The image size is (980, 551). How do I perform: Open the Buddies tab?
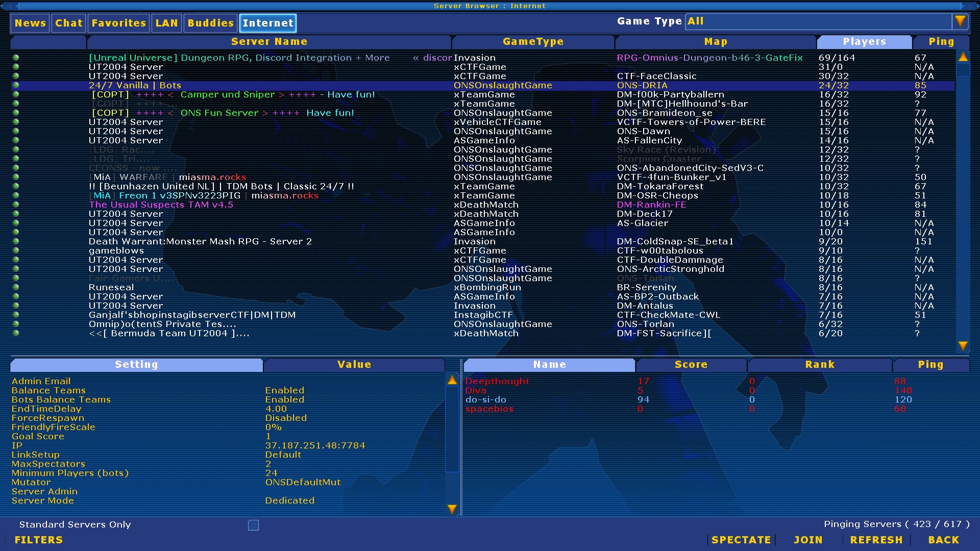(x=210, y=23)
